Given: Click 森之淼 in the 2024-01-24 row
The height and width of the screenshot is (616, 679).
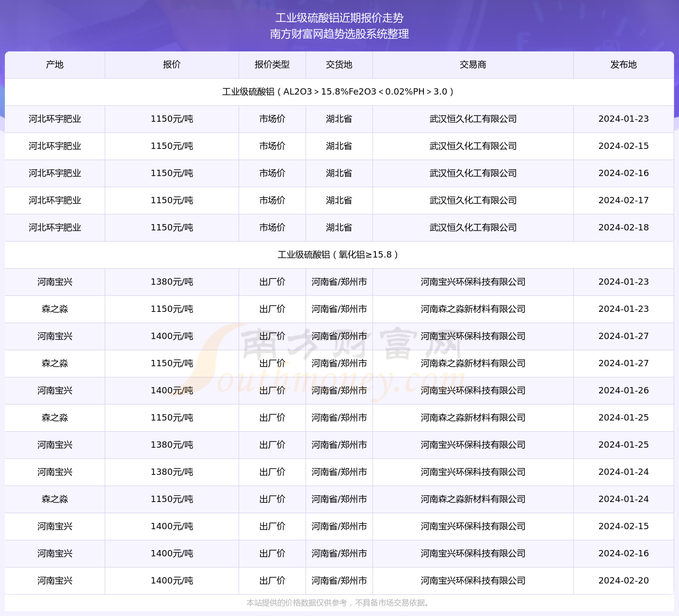Looking at the screenshot, I should 55,499.
